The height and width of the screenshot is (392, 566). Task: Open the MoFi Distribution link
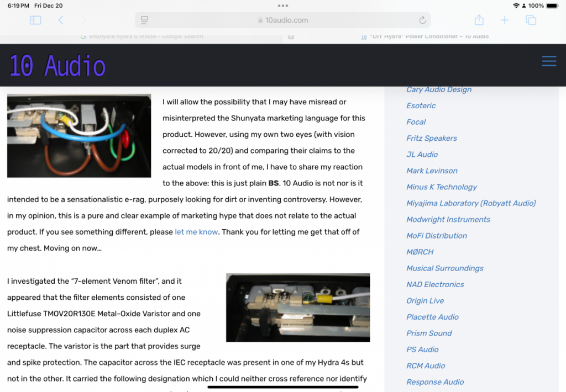[437, 236]
